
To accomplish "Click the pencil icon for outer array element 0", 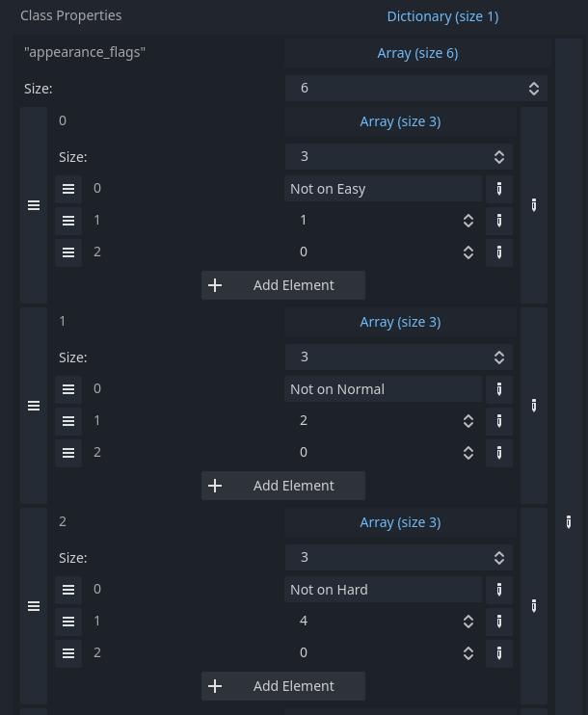I will 534,205.
